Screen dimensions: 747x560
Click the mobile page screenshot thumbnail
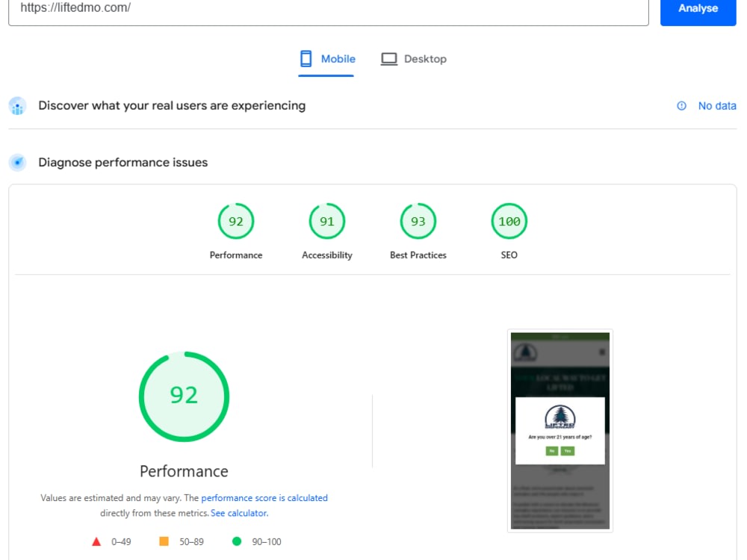point(560,431)
